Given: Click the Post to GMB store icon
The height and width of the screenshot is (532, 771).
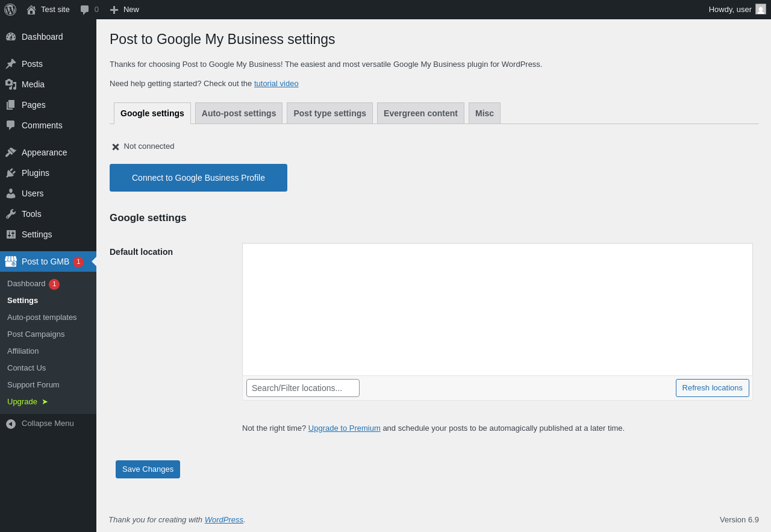Looking at the screenshot, I should (x=11, y=261).
